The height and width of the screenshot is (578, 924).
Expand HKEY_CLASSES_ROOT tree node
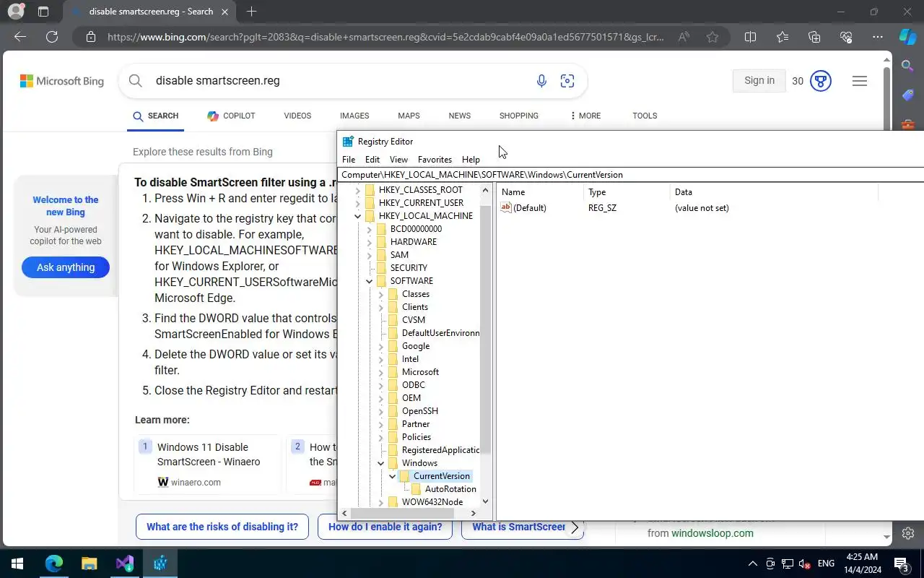[358, 190]
